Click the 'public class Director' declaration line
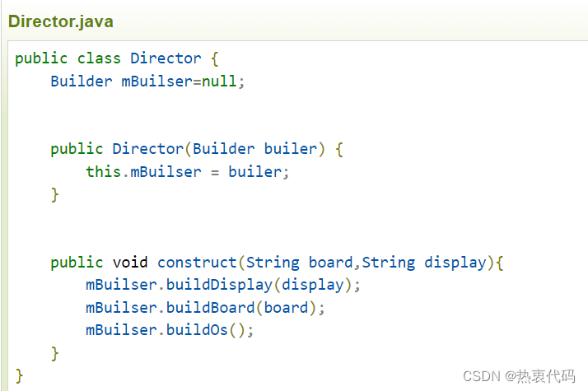This screenshot has height=391, width=588. click(x=117, y=59)
